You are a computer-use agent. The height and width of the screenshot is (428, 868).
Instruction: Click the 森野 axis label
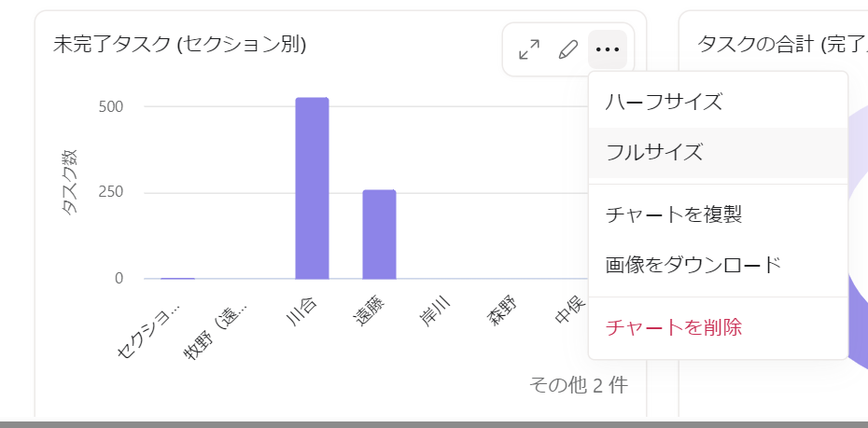pyautogui.click(x=503, y=311)
